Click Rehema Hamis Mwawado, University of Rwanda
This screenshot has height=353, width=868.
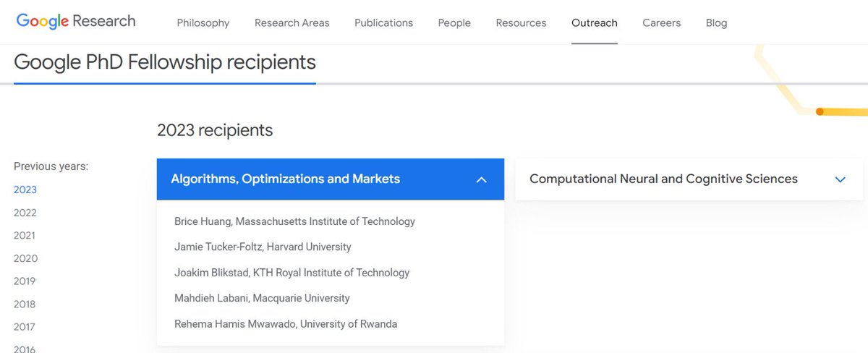pos(286,324)
